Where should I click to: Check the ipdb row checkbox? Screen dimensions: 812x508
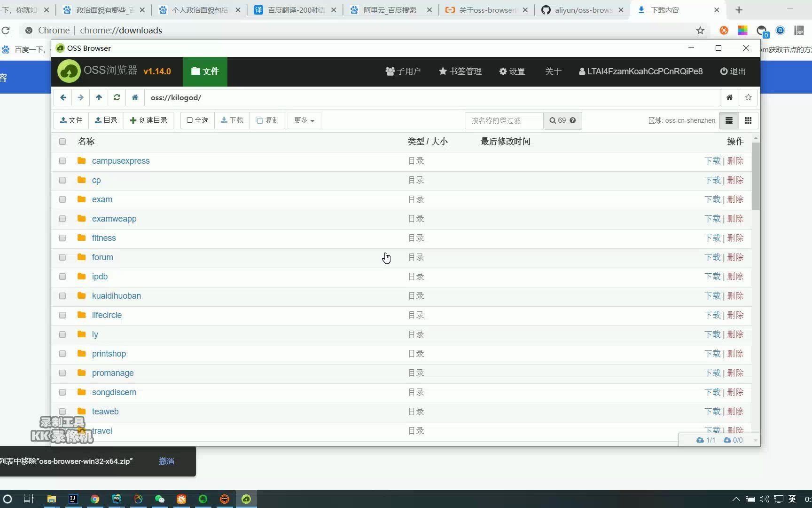(62, 277)
